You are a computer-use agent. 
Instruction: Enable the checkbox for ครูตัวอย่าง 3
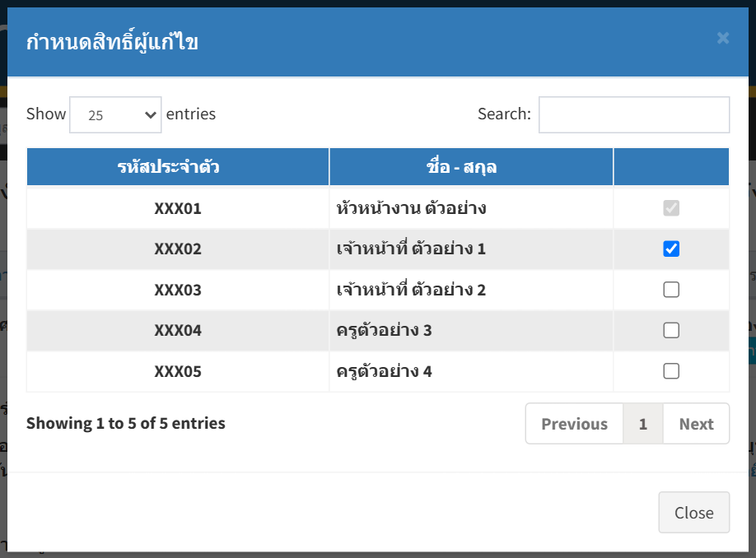click(671, 330)
